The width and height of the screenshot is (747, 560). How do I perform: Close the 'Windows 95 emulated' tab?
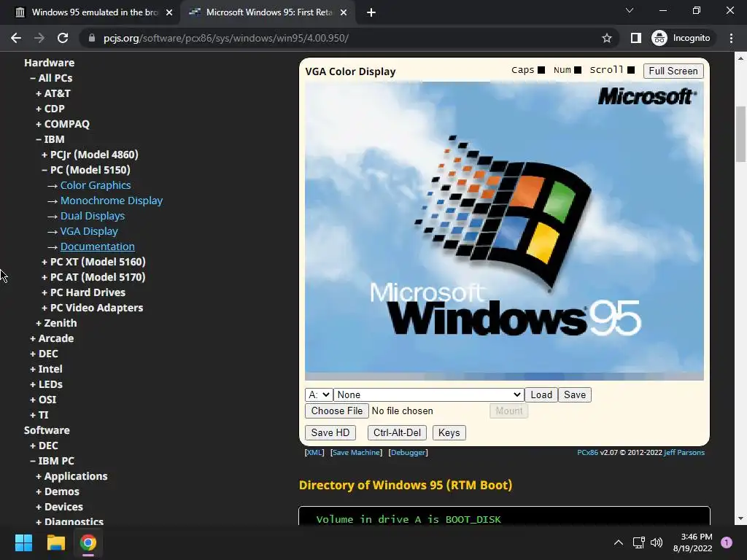click(x=169, y=12)
